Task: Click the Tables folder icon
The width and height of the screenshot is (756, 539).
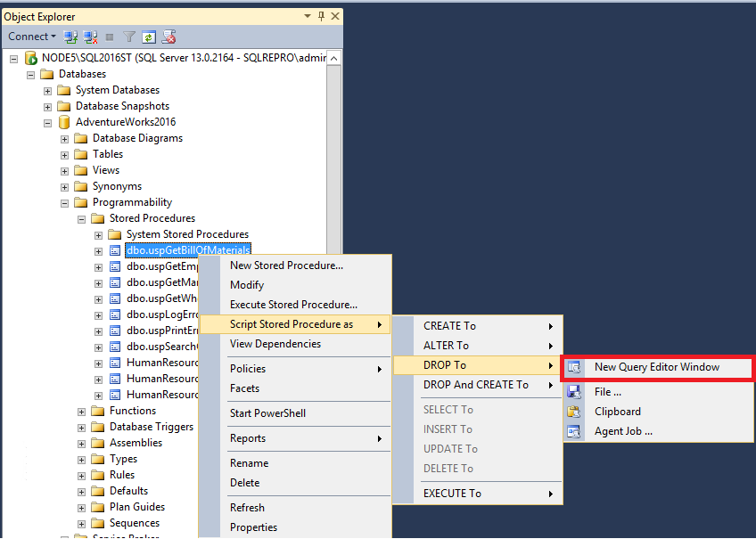Action: [x=80, y=155]
